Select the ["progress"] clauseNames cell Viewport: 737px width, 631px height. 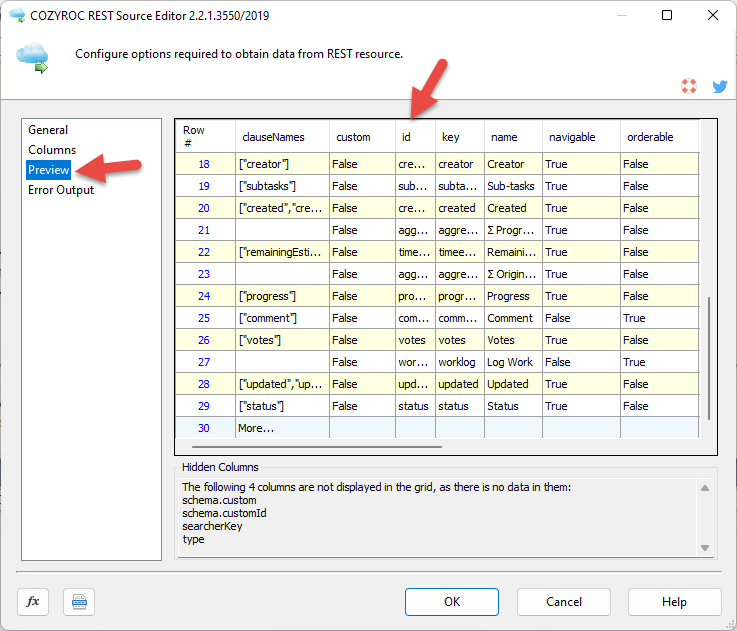[x=282, y=296]
